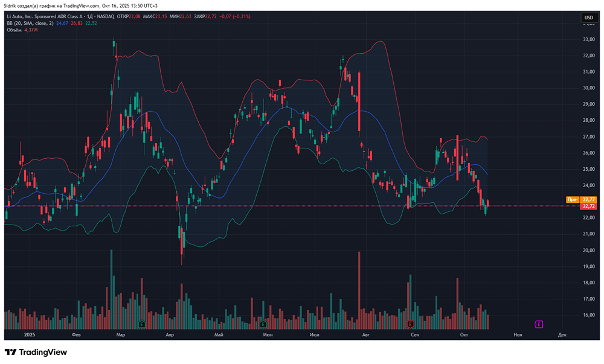This screenshot has width=604, height=364.
Task: Click the Фев label on time axis
Action: pyautogui.click(x=76, y=335)
